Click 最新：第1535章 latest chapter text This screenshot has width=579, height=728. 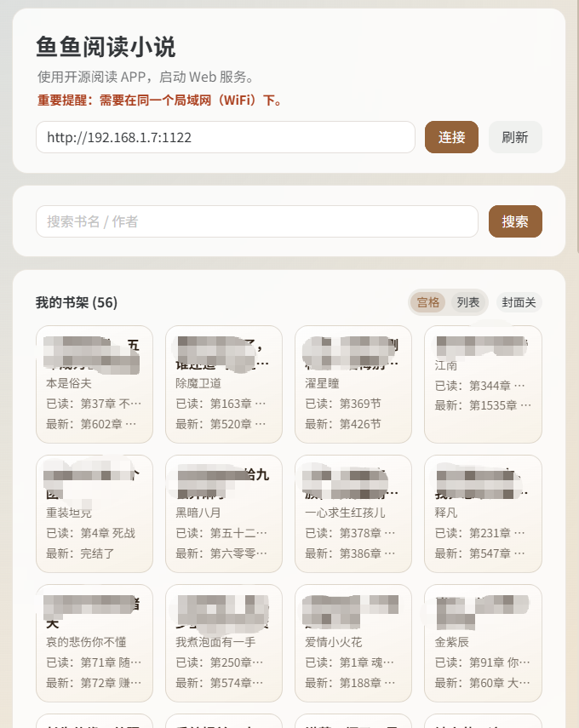coord(483,405)
